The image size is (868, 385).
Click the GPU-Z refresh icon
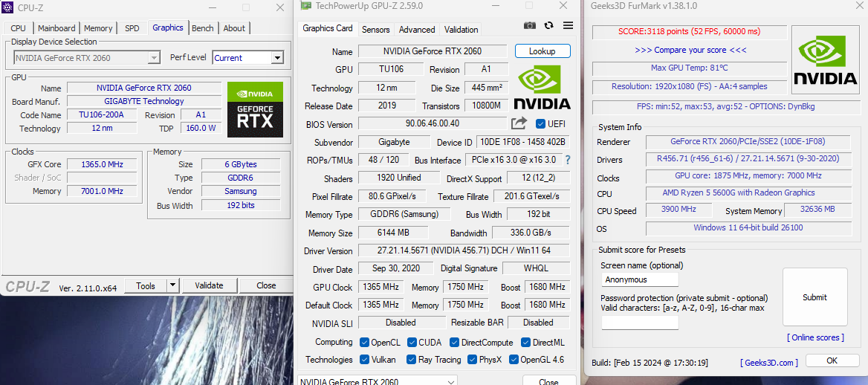coord(548,25)
